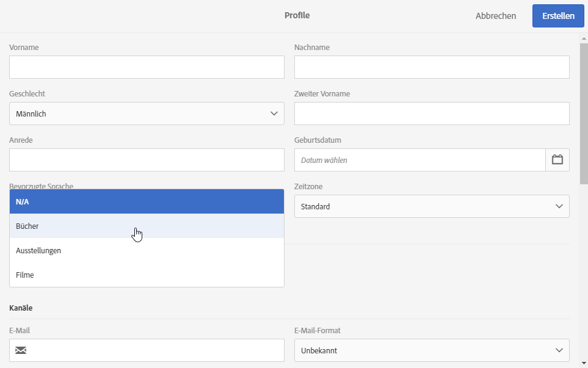Click the envelope icon in E-Mail field

[21, 350]
